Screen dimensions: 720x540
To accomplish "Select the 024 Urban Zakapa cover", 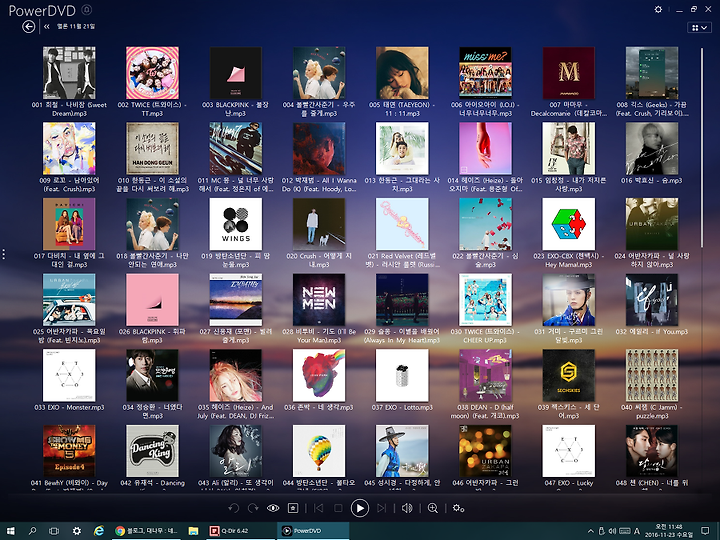I will click(652, 224).
